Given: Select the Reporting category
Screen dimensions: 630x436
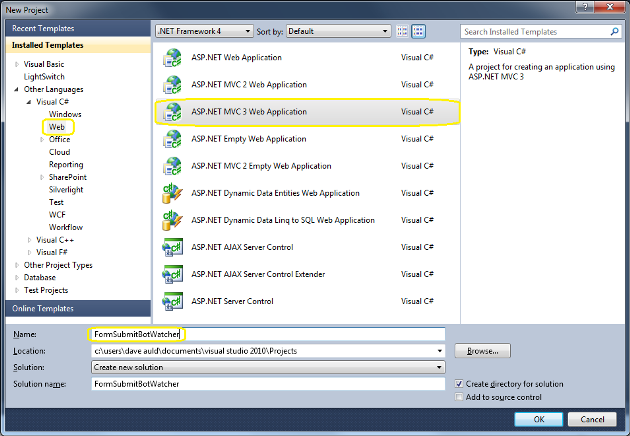Looking at the screenshot, I should coord(66,165).
